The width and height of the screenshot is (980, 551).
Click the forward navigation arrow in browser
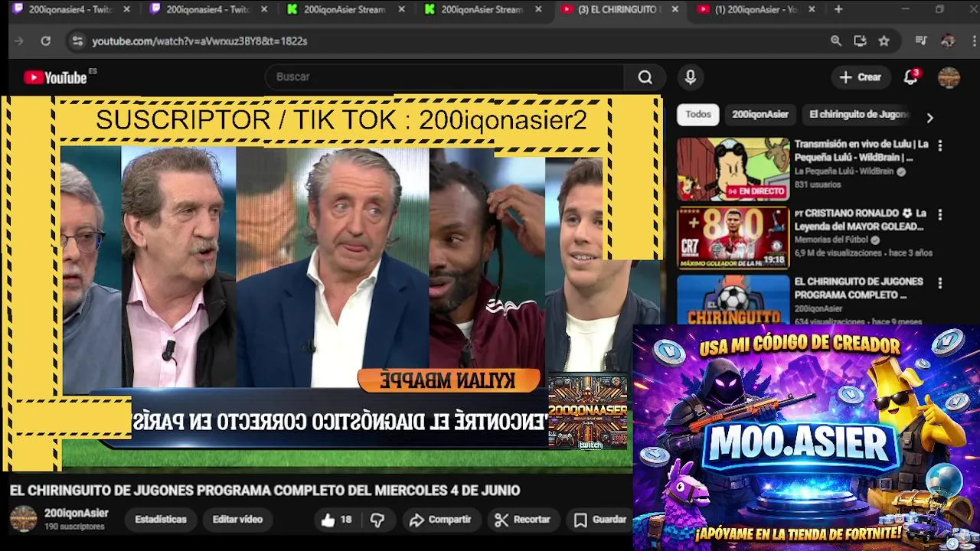(x=20, y=41)
